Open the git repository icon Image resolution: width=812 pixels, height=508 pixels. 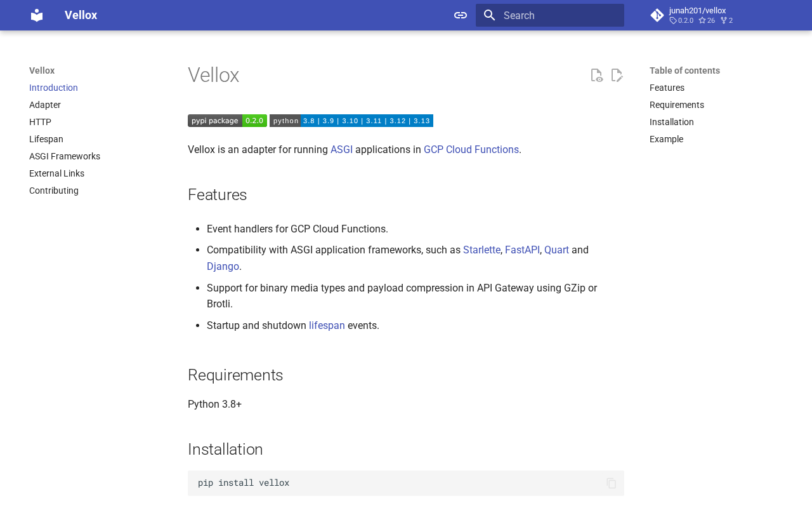coord(657,15)
